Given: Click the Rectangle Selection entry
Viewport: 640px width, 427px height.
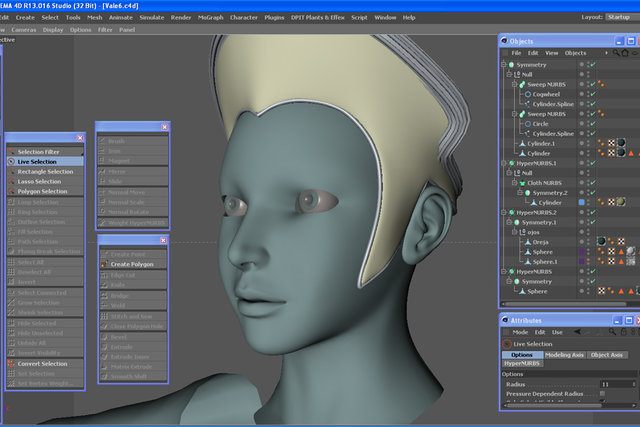Looking at the screenshot, I should point(45,171).
